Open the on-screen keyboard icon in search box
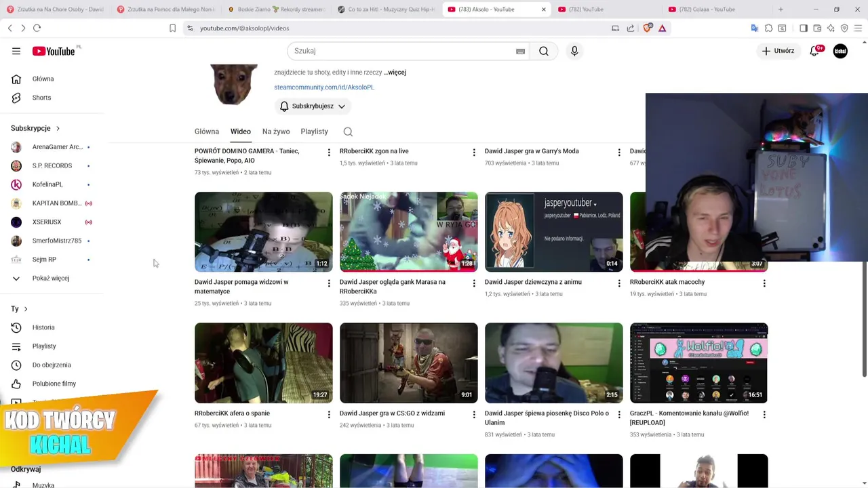 click(520, 51)
